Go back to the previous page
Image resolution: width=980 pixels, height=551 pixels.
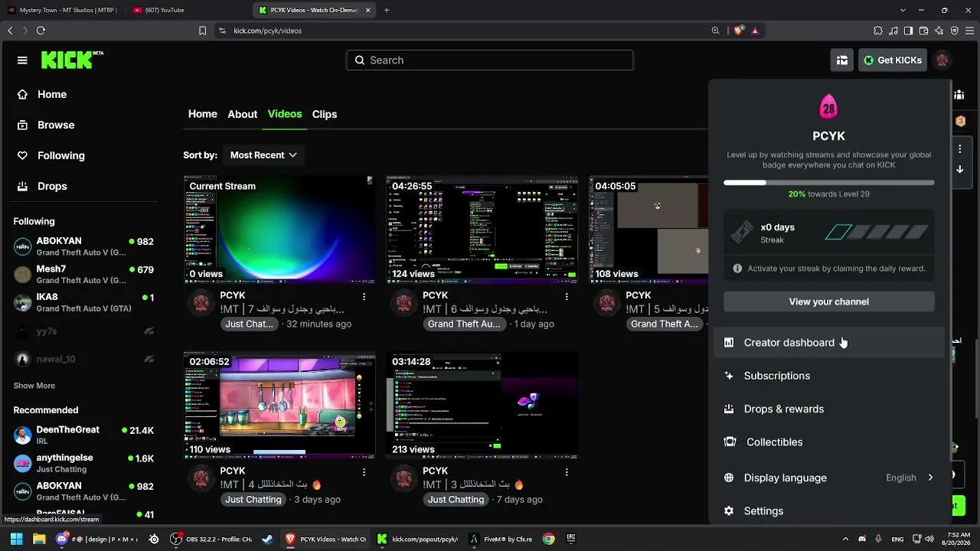click(x=10, y=31)
